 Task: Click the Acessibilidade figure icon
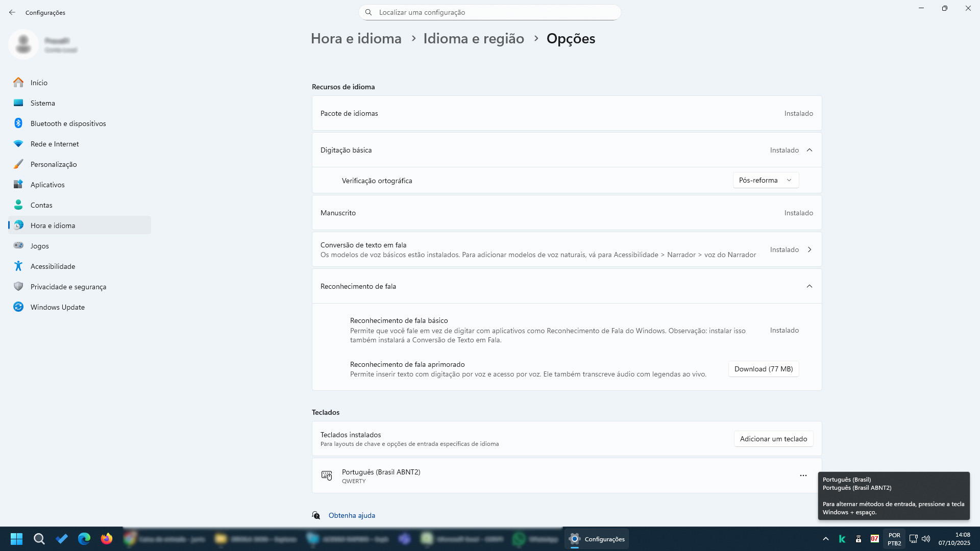18,266
